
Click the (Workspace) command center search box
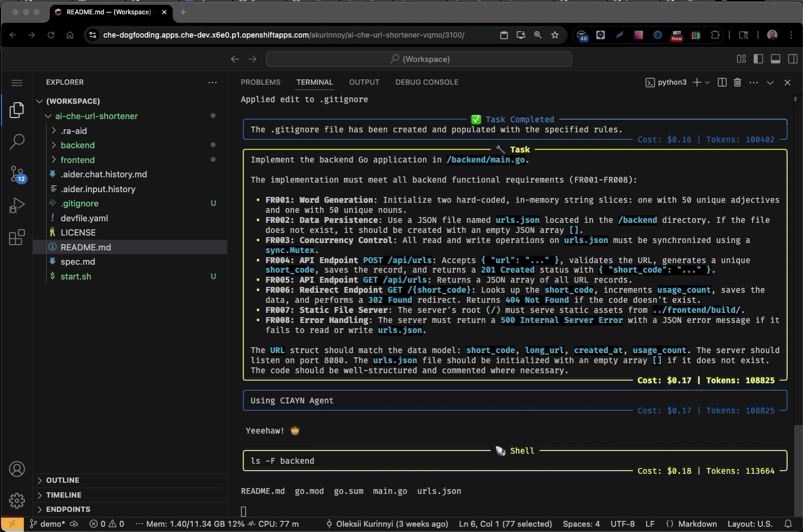tap(419, 59)
